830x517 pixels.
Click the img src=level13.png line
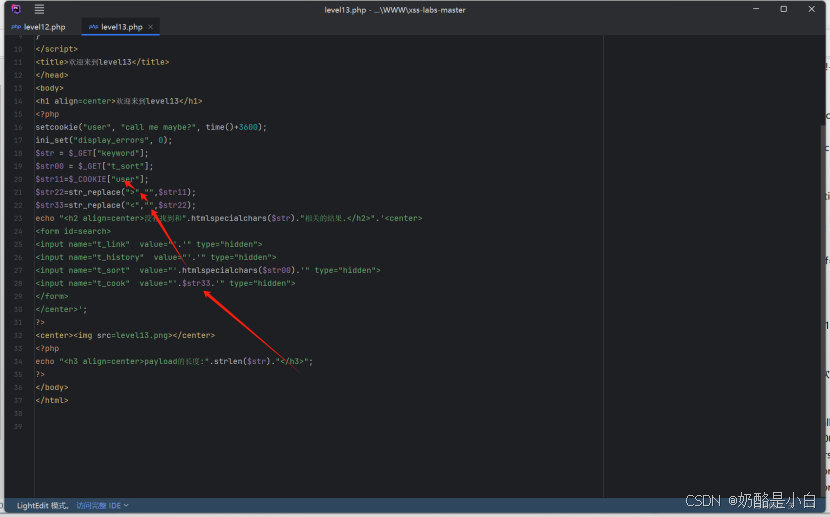click(125, 335)
